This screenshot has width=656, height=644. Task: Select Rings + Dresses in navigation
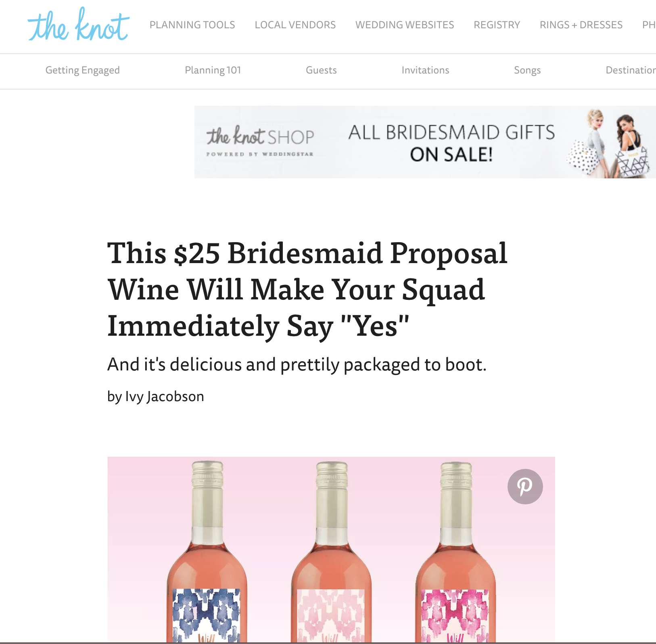pos(581,25)
